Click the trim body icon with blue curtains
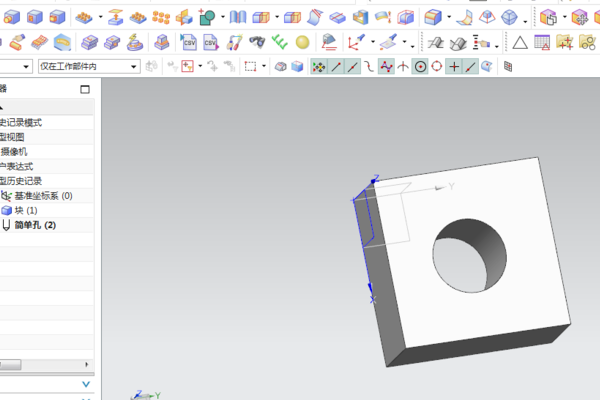Viewport: 600px width, 400px height. (238, 18)
